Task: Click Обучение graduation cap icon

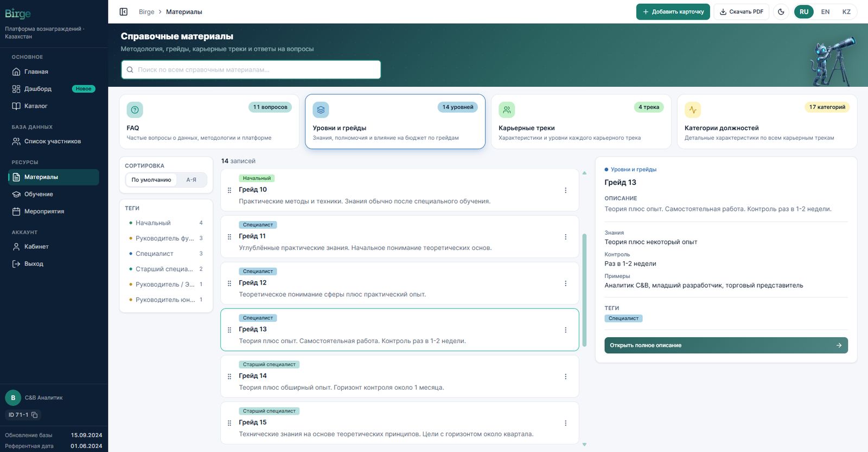Action: tap(16, 194)
